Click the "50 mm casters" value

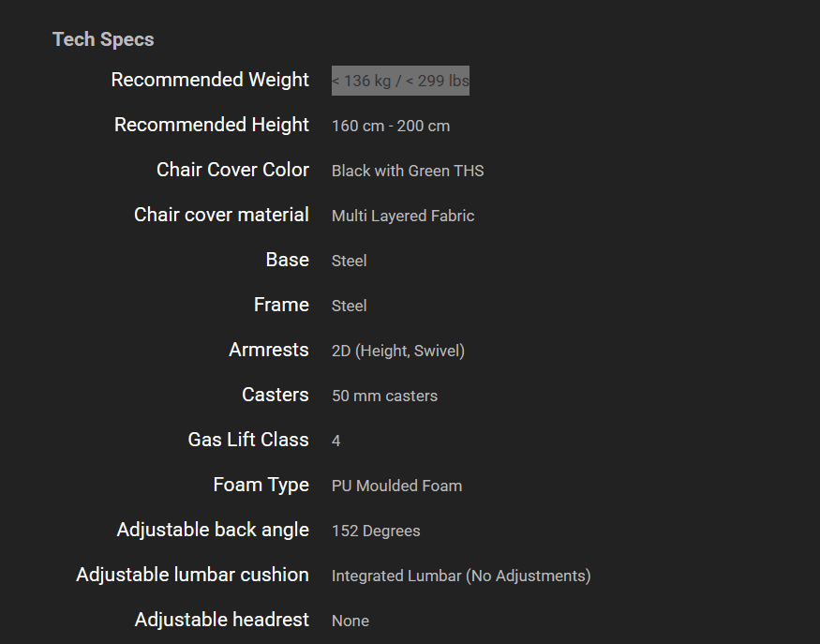(x=384, y=396)
